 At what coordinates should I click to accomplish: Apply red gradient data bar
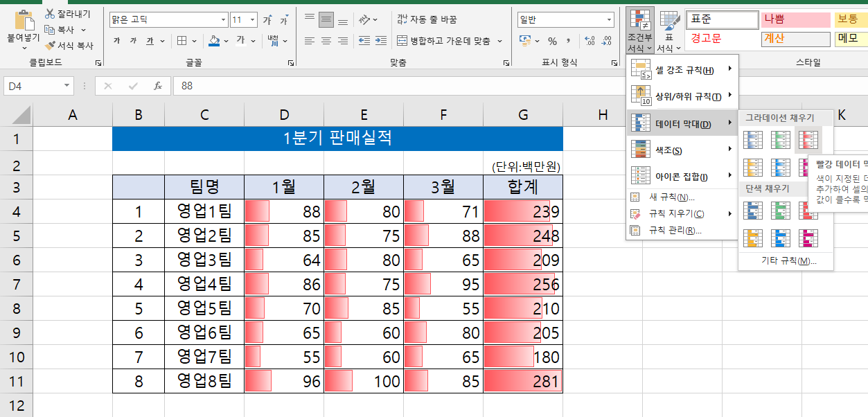tap(808, 141)
